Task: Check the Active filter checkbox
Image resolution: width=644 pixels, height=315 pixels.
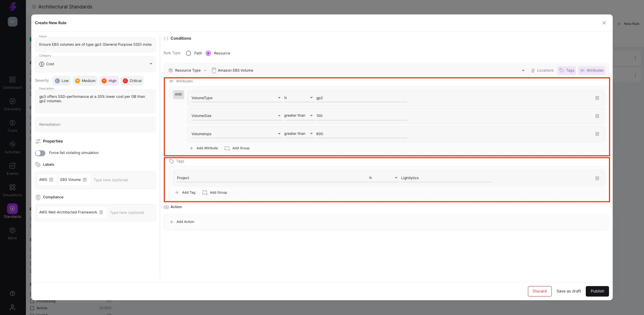Action: click(32, 308)
